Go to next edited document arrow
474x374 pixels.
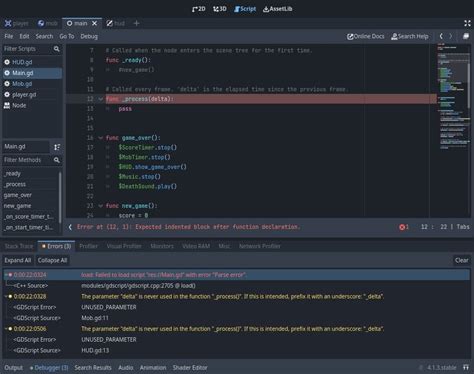click(x=451, y=36)
